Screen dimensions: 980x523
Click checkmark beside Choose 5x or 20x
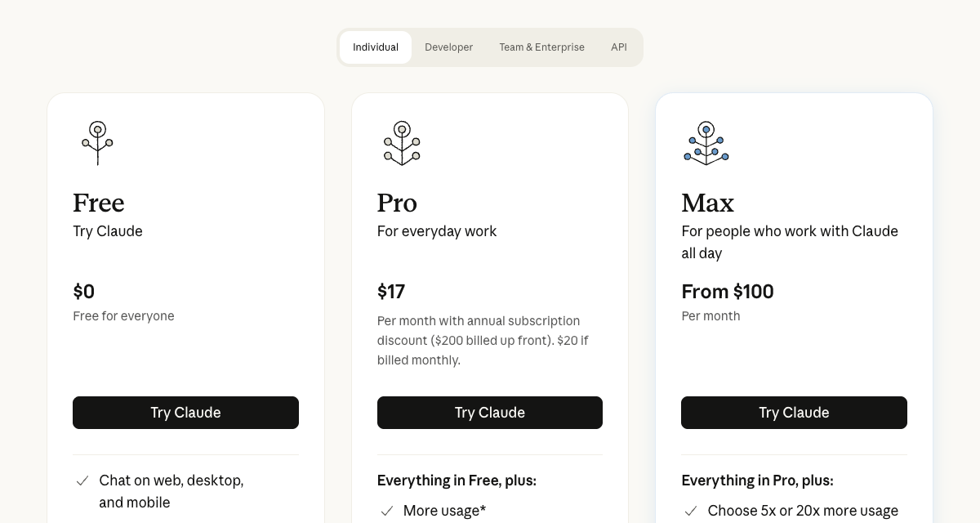click(691, 512)
